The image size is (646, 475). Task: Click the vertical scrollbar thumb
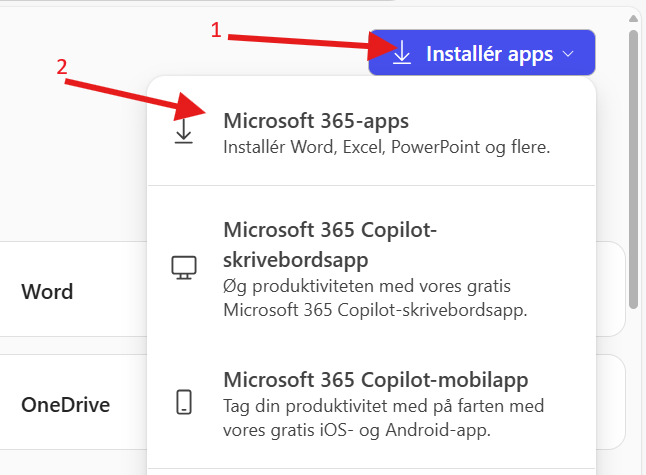pyautogui.click(x=633, y=170)
